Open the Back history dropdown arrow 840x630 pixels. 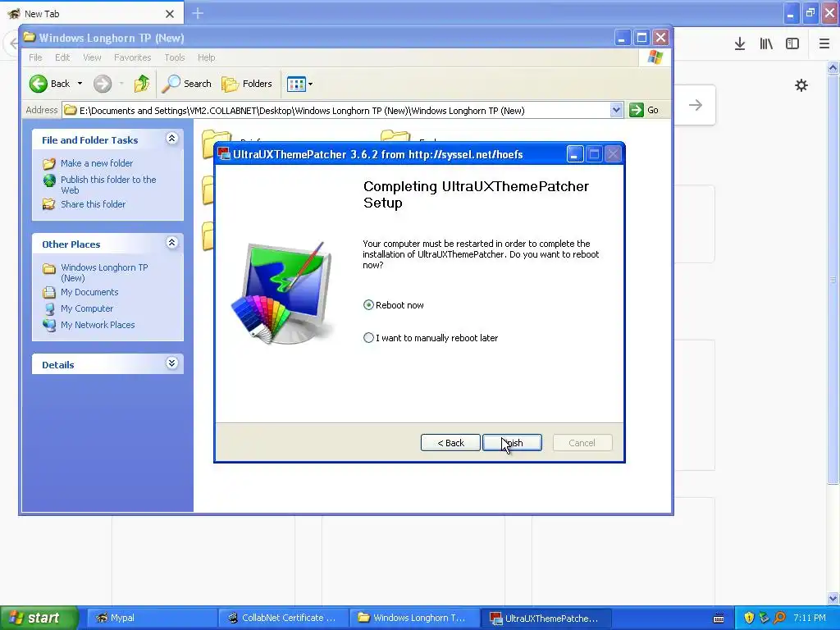[x=80, y=84]
